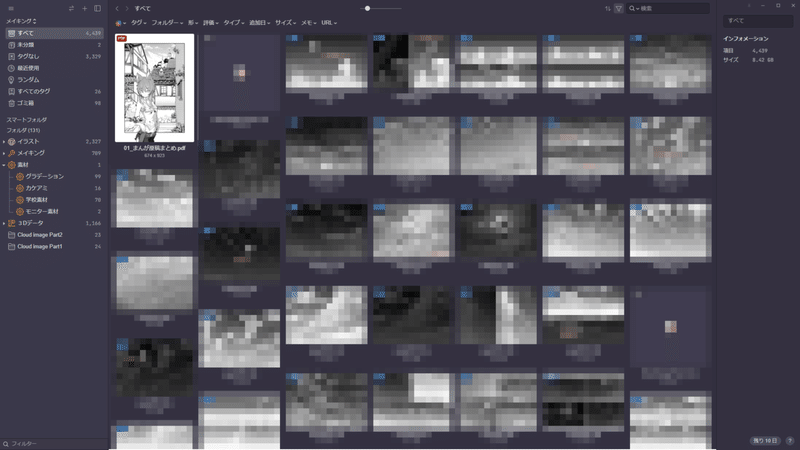Open the タグ filter dropdown
This screenshot has width=800, height=450.
pyautogui.click(x=138, y=23)
